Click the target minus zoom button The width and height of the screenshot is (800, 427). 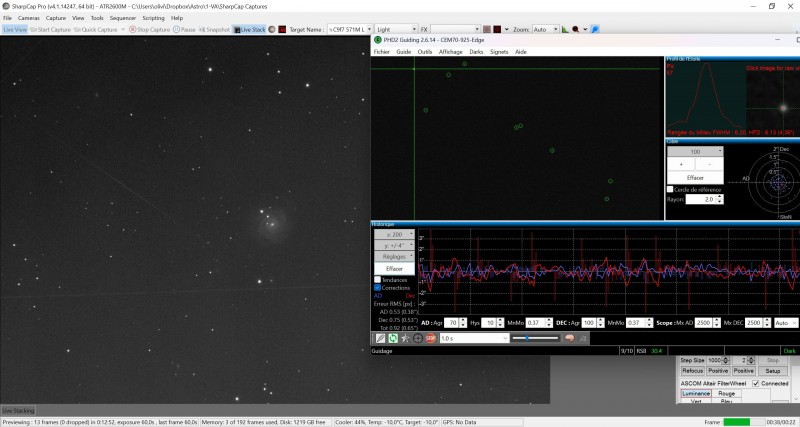710,164
